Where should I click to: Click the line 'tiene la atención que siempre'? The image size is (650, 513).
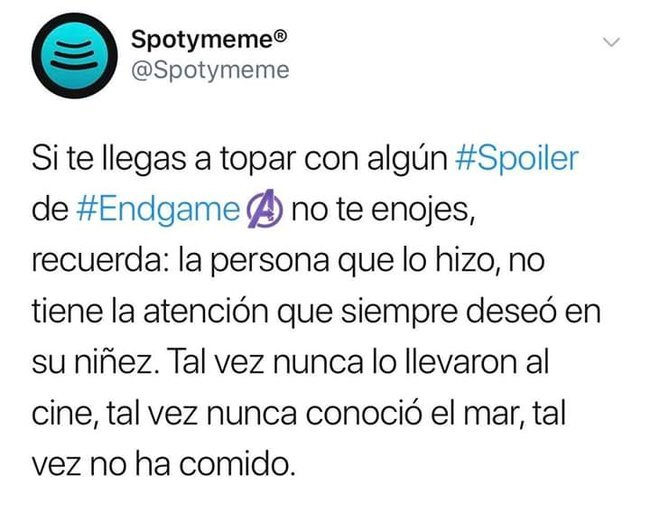pos(245,312)
